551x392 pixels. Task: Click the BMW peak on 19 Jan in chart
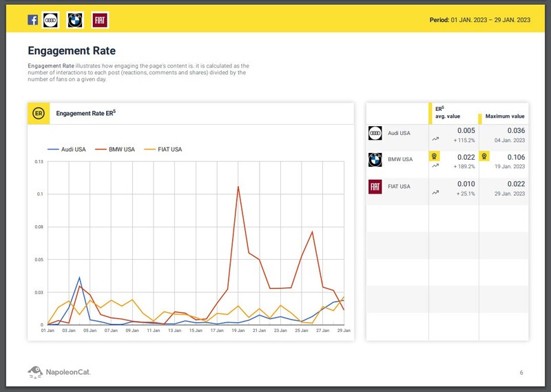click(x=238, y=187)
